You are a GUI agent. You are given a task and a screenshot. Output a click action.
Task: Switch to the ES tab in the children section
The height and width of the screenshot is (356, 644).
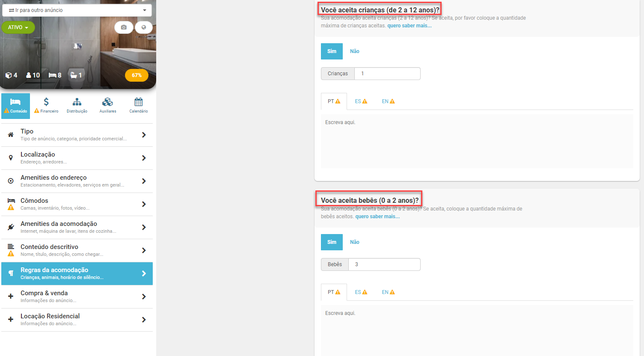361,101
